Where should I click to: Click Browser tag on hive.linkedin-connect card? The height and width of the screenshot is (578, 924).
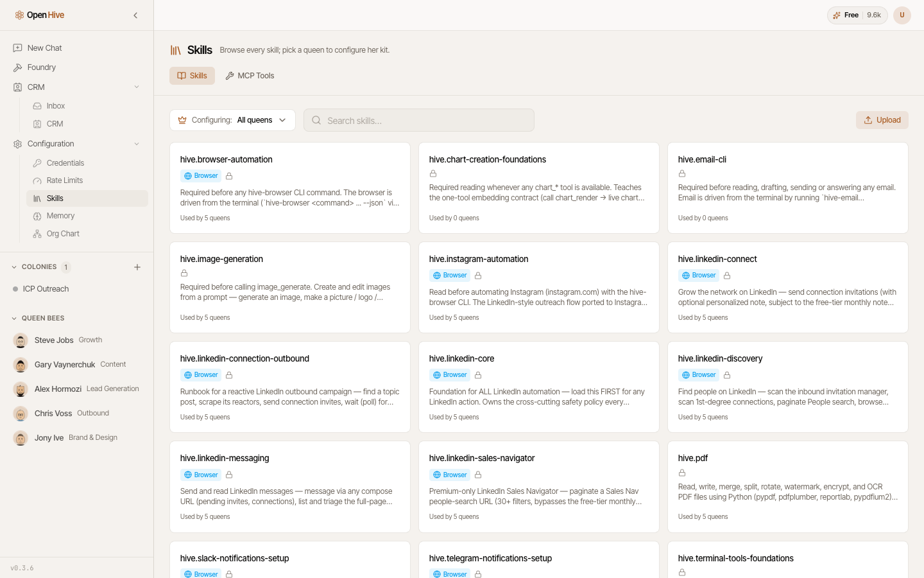(699, 276)
